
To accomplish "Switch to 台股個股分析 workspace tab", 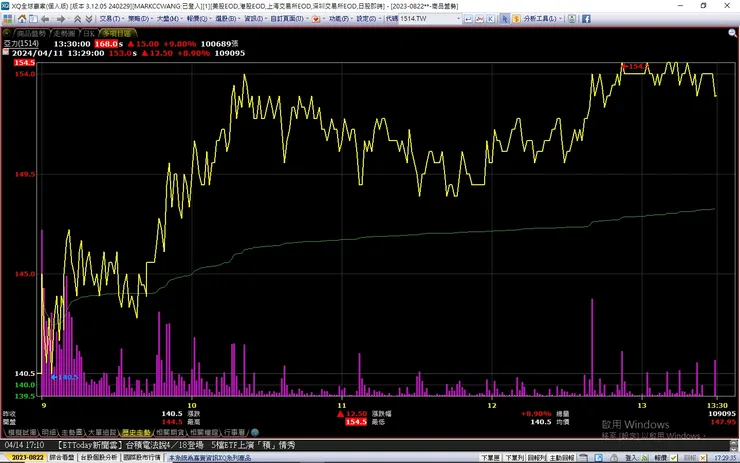I will coord(98,458).
